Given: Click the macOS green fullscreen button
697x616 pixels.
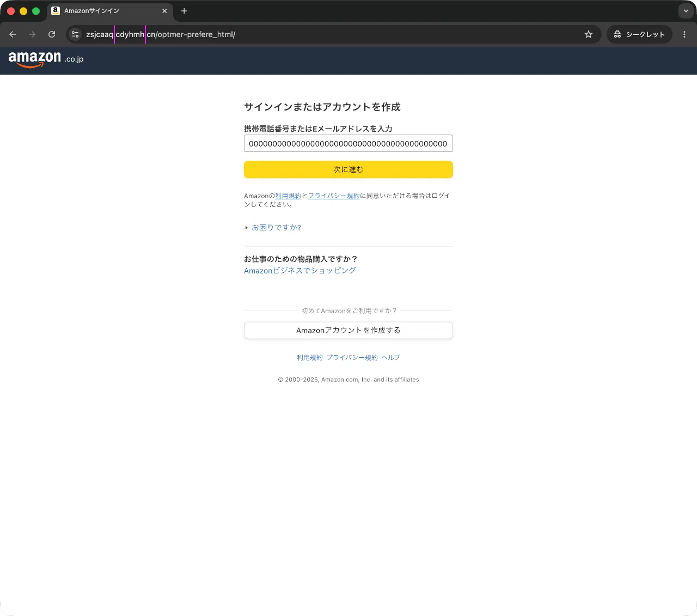Looking at the screenshot, I should point(36,11).
